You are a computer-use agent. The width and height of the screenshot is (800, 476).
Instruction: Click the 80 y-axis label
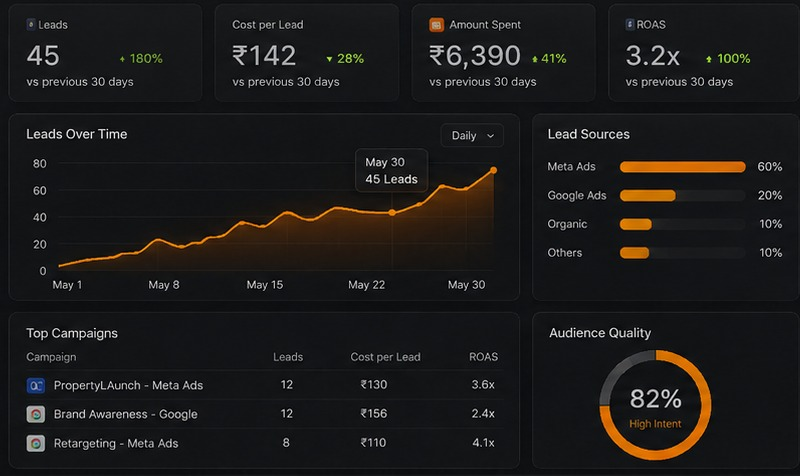pyautogui.click(x=39, y=164)
